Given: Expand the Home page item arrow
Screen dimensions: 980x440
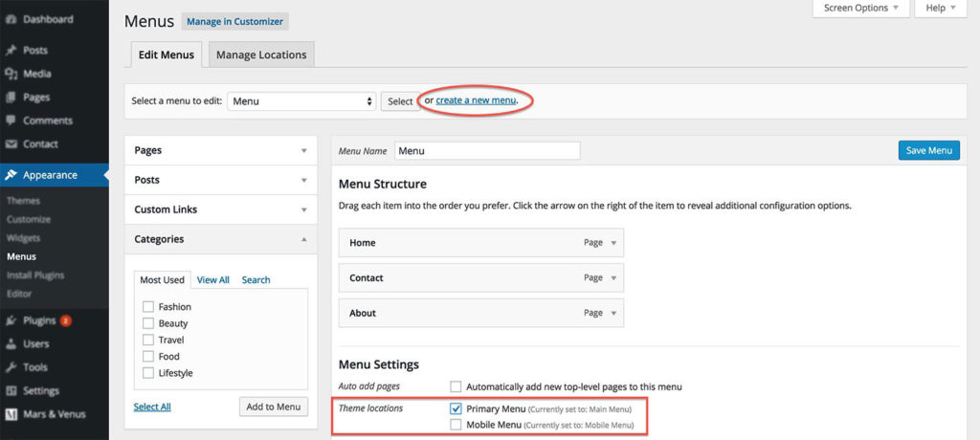Looking at the screenshot, I should click(x=613, y=243).
